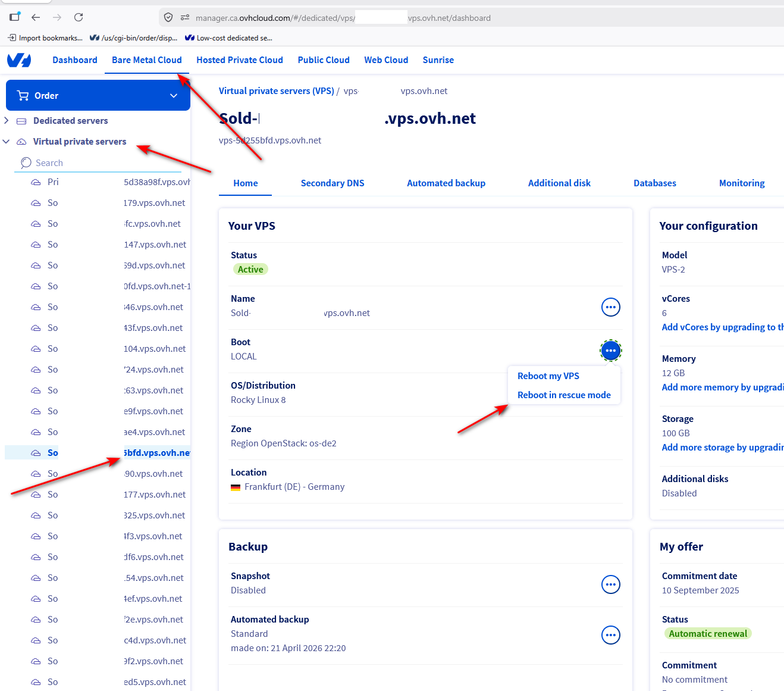The height and width of the screenshot is (691, 784).
Task: Click Add more memory by upgrading link
Action: (x=722, y=387)
